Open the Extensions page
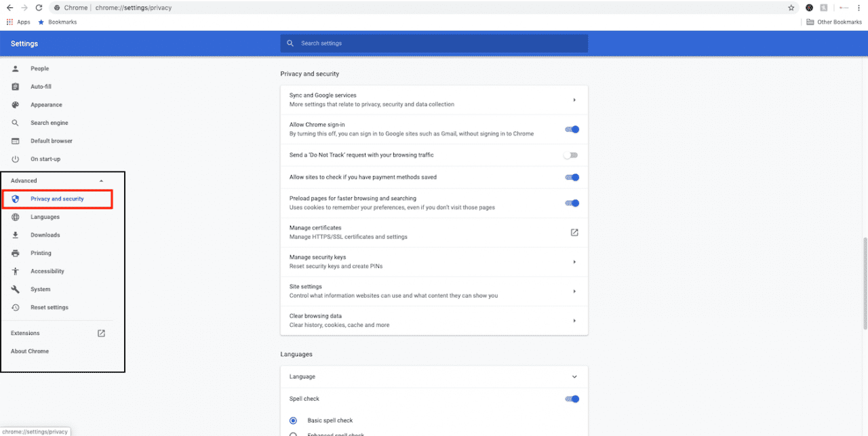This screenshot has height=436, width=868. (24, 333)
